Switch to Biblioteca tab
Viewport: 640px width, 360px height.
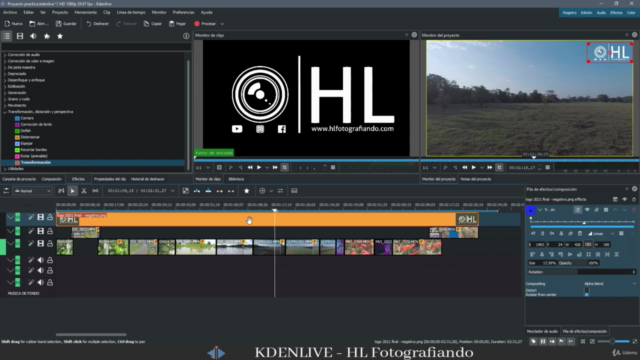[x=236, y=179]
